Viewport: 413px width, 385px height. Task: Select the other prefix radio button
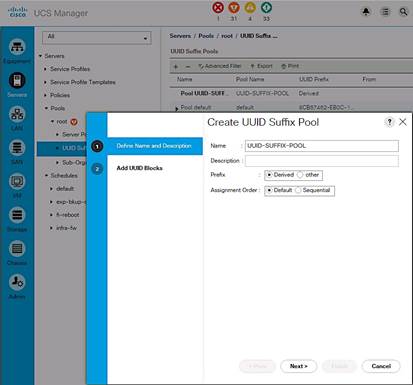300,175
